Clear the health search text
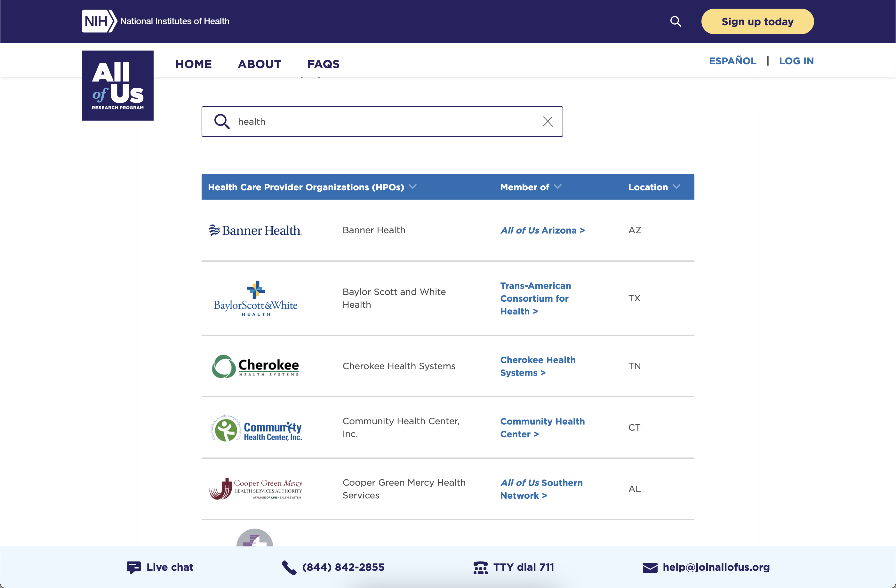Image resolution: width=896 pixels, height=588 pixels. [x=548, y=122]
